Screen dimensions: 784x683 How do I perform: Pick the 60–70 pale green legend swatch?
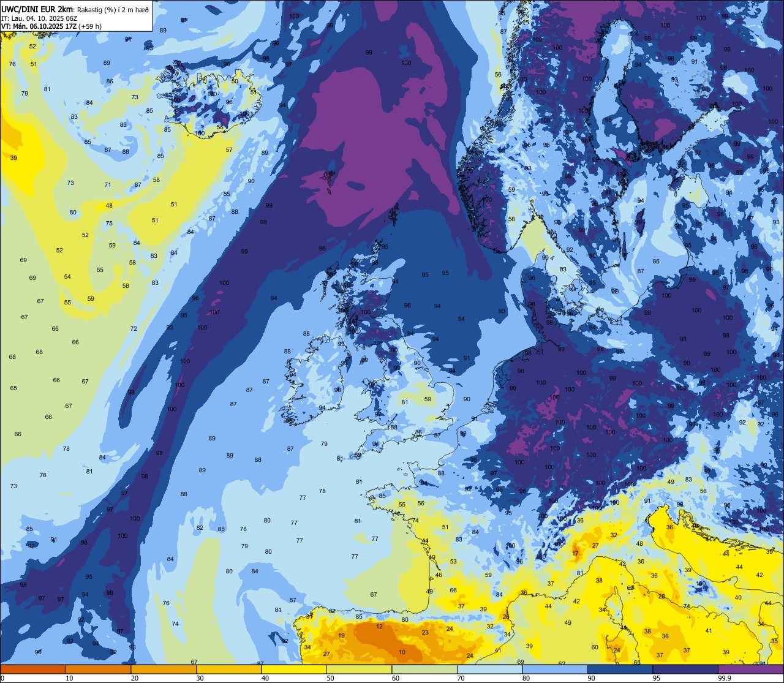(x=424, y=669)
